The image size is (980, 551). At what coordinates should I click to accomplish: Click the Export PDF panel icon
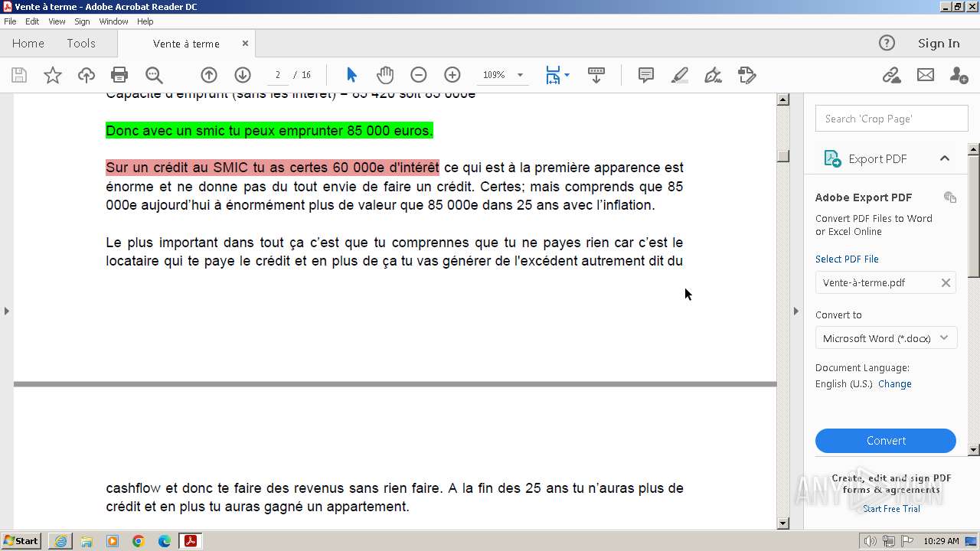click(832, 158)
